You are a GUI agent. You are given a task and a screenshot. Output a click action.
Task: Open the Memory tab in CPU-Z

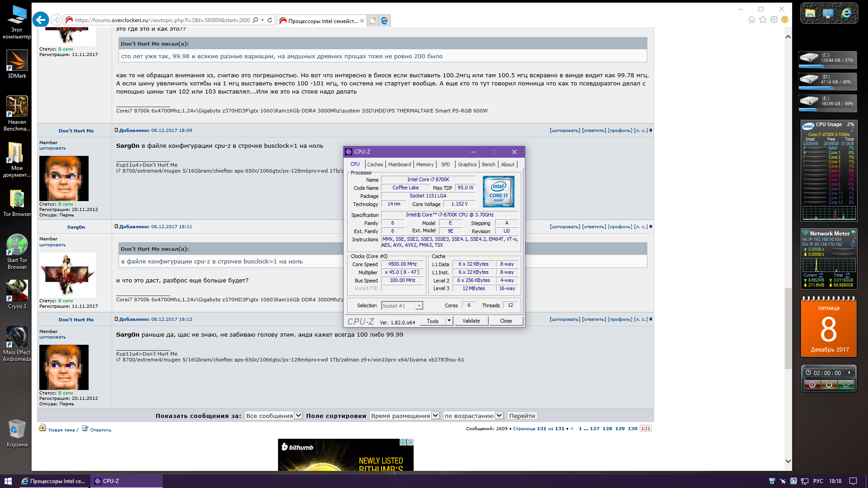[425, 164]
